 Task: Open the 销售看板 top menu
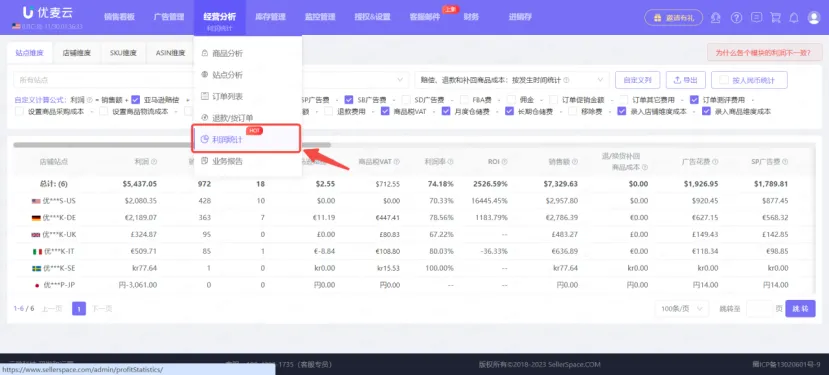tap(119, 17)
